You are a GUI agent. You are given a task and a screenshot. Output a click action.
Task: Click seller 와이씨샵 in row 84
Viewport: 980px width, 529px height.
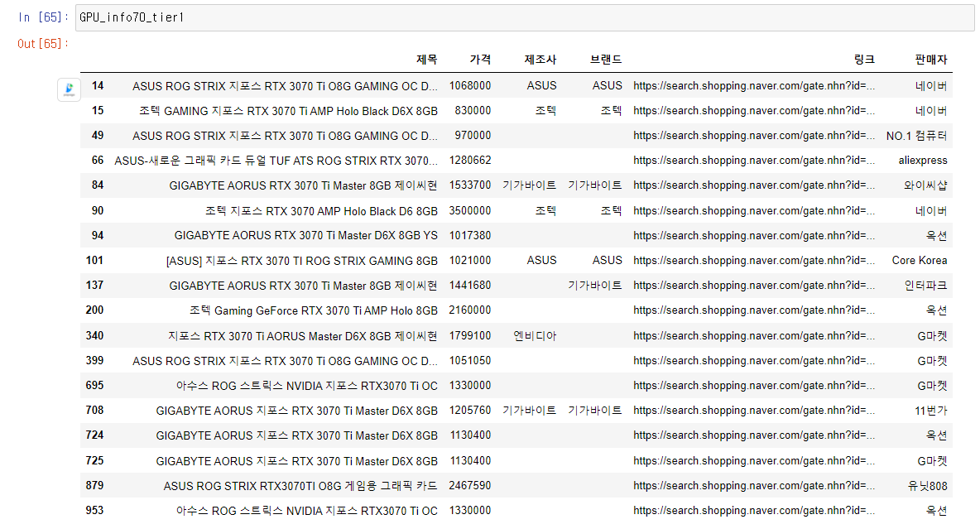tap(925, 185)
